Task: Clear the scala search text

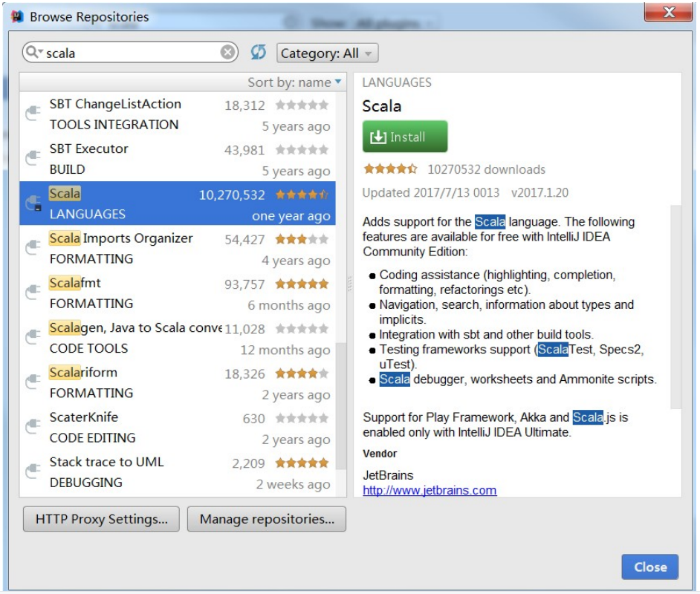Action: click(x=227, y=53)
